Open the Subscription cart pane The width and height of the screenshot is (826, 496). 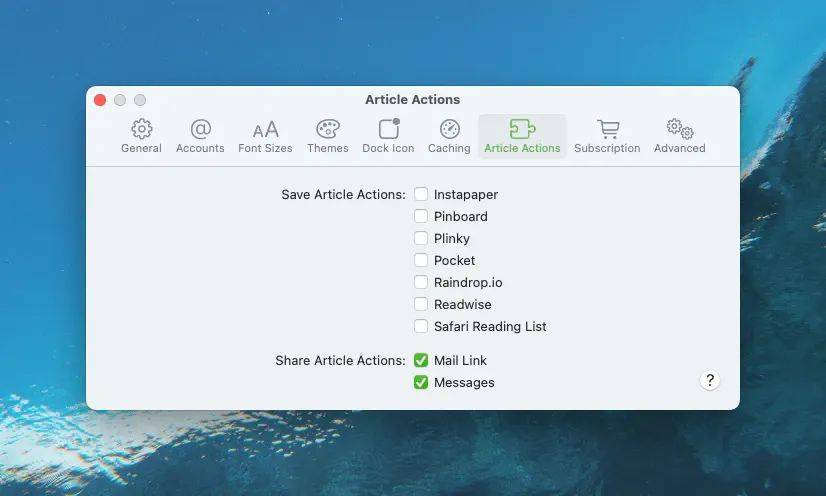point(607,136)
